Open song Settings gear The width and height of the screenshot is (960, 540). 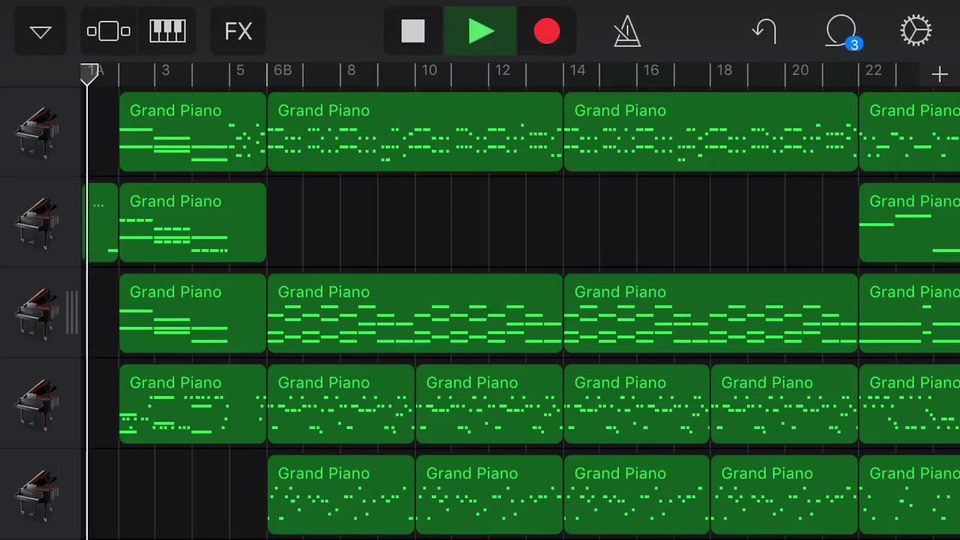[916, 31]
